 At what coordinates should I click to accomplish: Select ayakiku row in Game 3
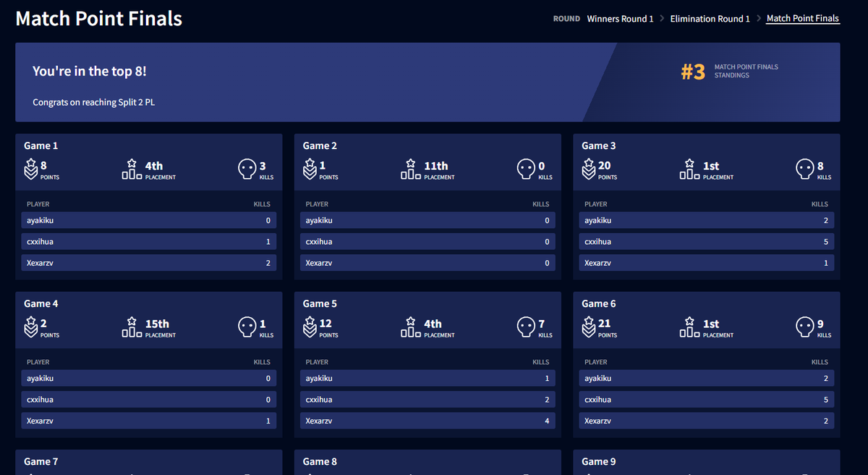click(707, 220)
